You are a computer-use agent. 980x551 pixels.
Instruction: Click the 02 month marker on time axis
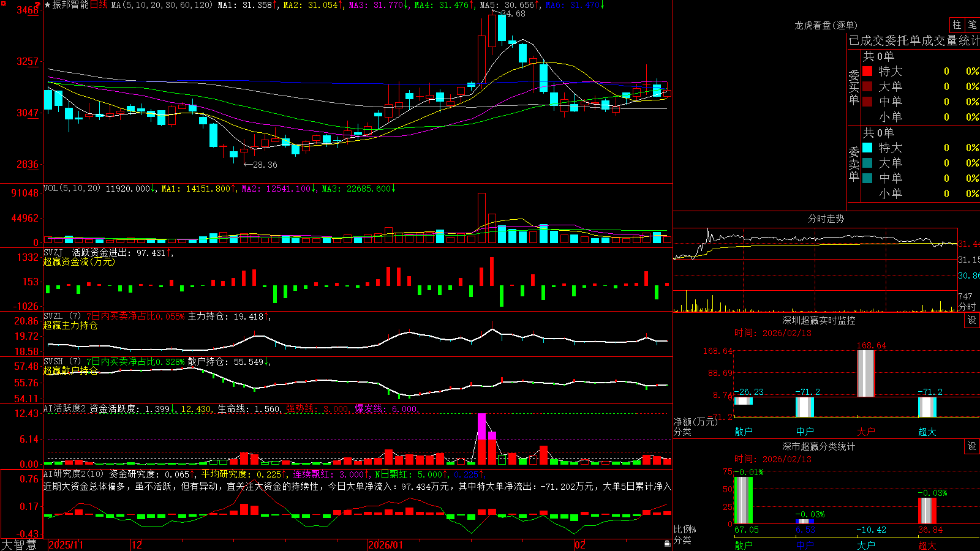pos(580,545)
